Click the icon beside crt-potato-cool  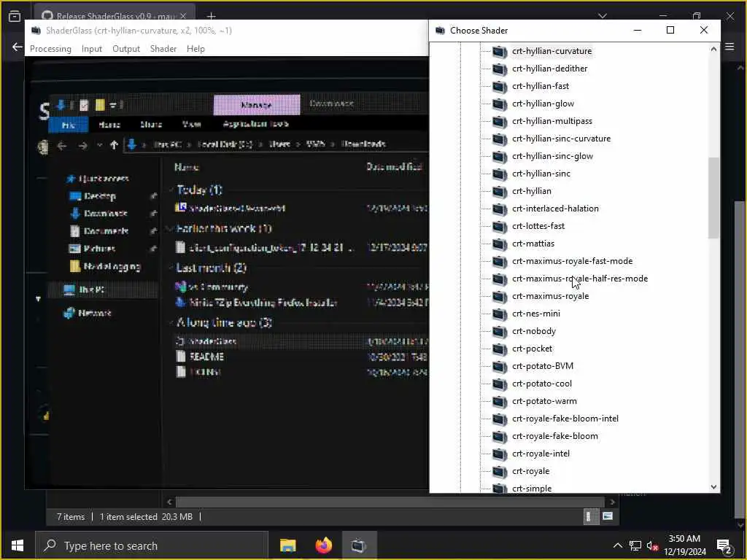click(x=499, y=384)
